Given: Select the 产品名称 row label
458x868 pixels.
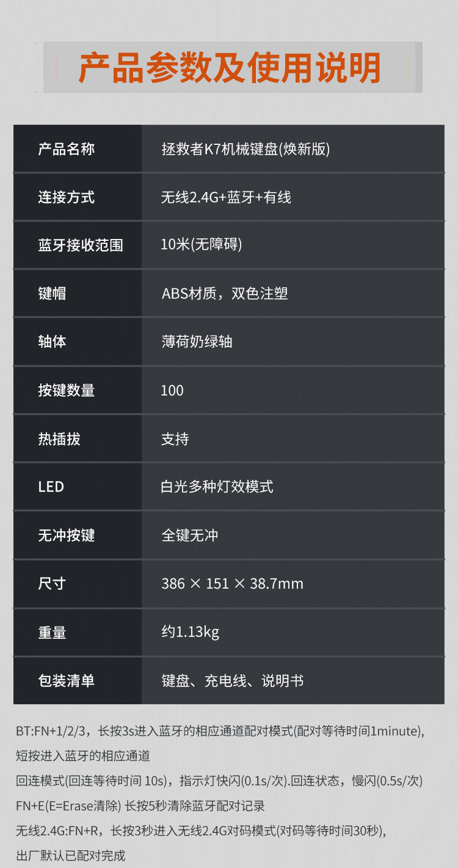Looking at the screenshot, I should (66, 149).
